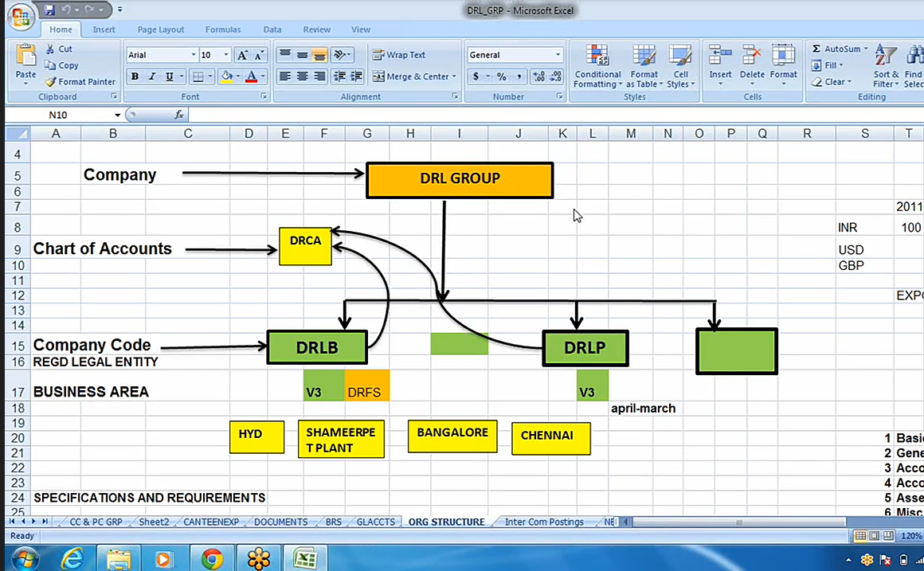Viewport: 924px width, 571px height.
Task: Click the cell borders icon
Action: click(198, 76)
